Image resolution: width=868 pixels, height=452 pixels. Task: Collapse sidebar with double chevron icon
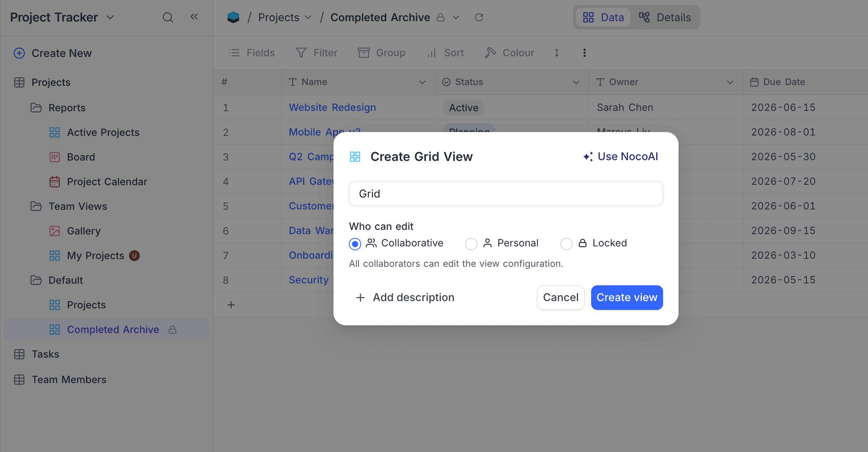point(194,17)
